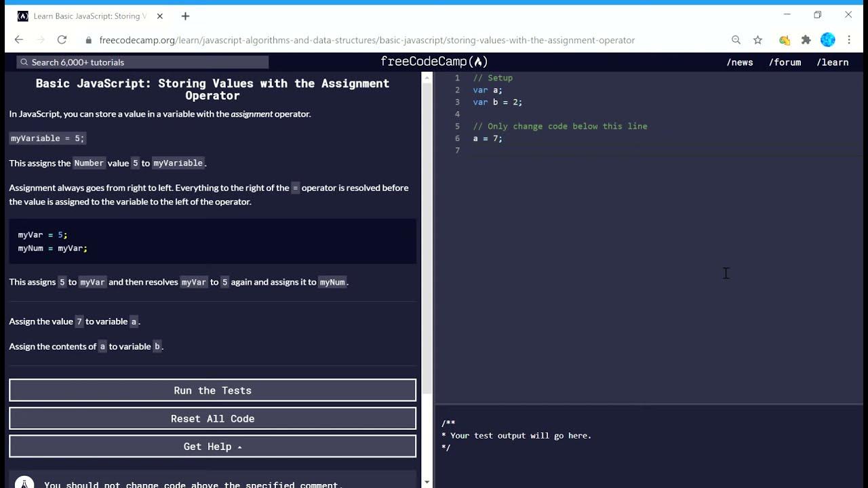Click 'You should not change code above' test text
868x488 pixels.
point(193,484)
